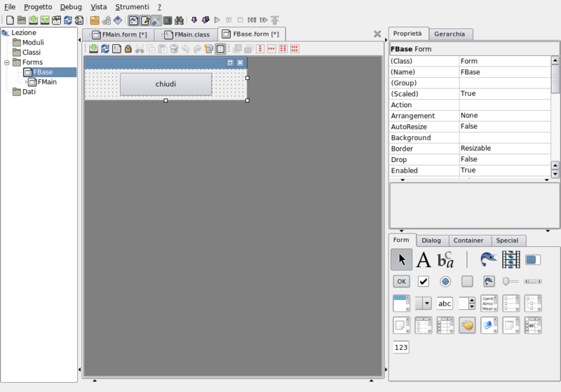Select the arrow pointer selection tool

click(401, 259)
